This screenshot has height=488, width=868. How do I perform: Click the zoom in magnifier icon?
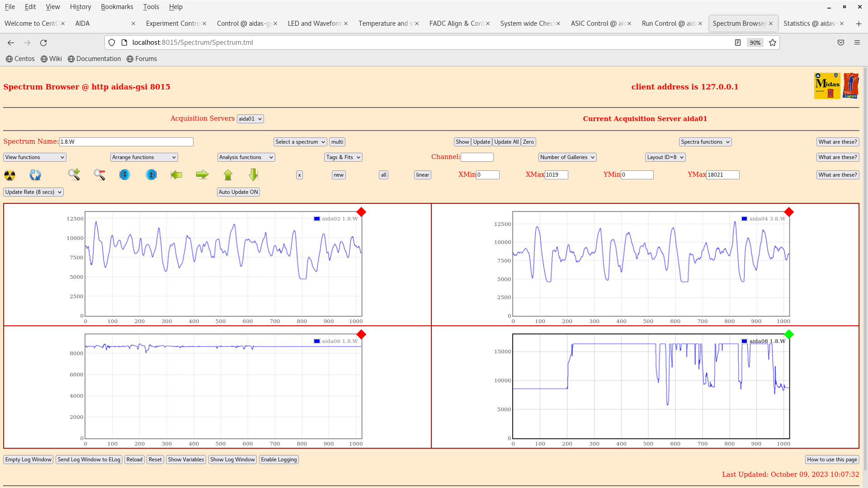pos(74,174)
